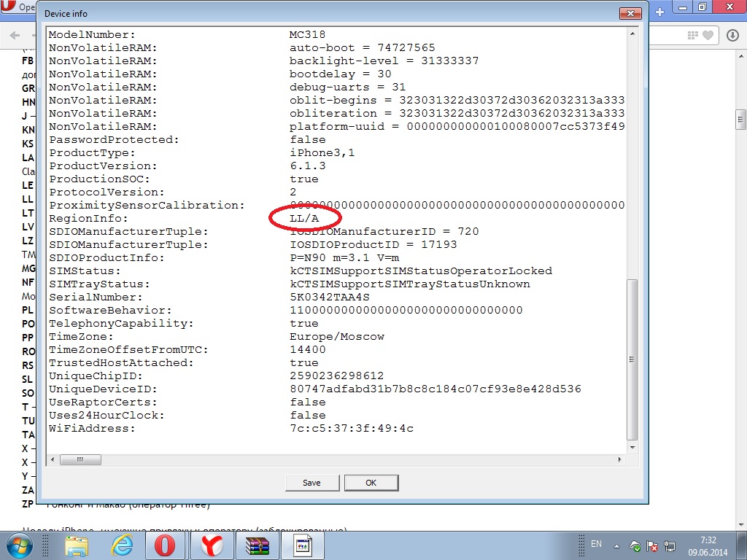This screenshot has width=747, height=560.
Task: Close the Device info dialog
Action: pyautogui.click(x=630, y=13)
